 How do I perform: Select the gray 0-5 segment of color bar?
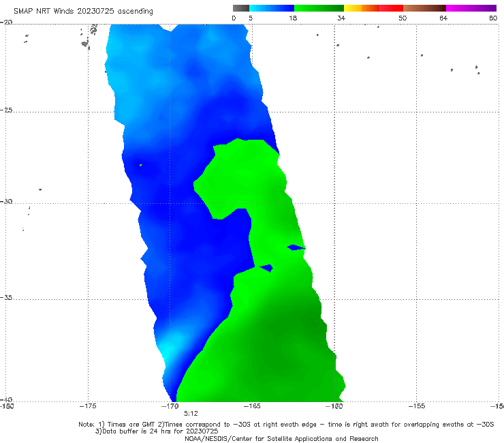241,8
